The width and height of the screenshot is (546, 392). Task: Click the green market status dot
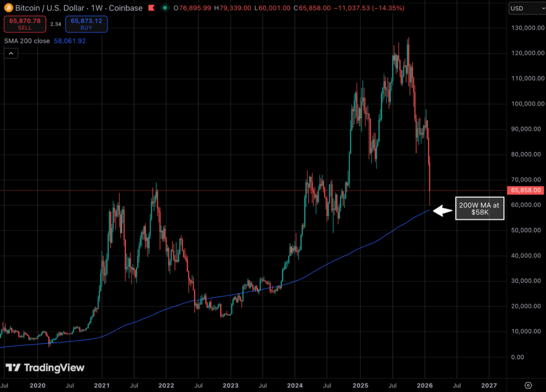click(166, 8)
